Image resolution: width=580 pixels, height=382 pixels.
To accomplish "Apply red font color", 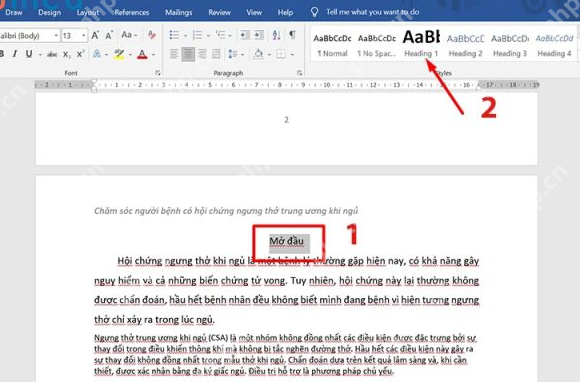I will tap(142, 54).
